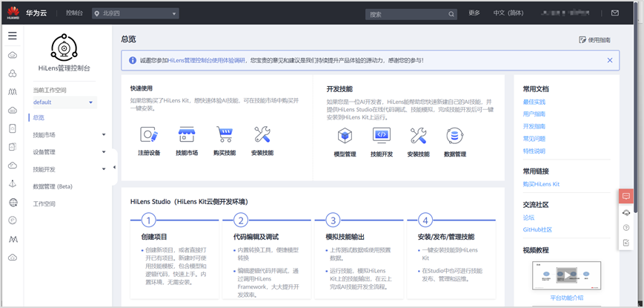Viewport: 644px width, 308px height.
Task: Expand the 技能开发 sidebar menu arrow
Action: (x=104, y=169)
